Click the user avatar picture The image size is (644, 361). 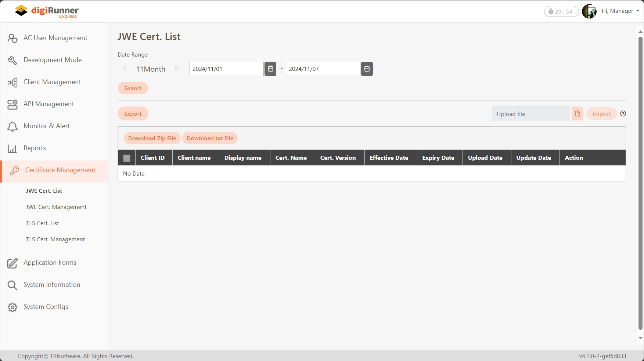589,11
